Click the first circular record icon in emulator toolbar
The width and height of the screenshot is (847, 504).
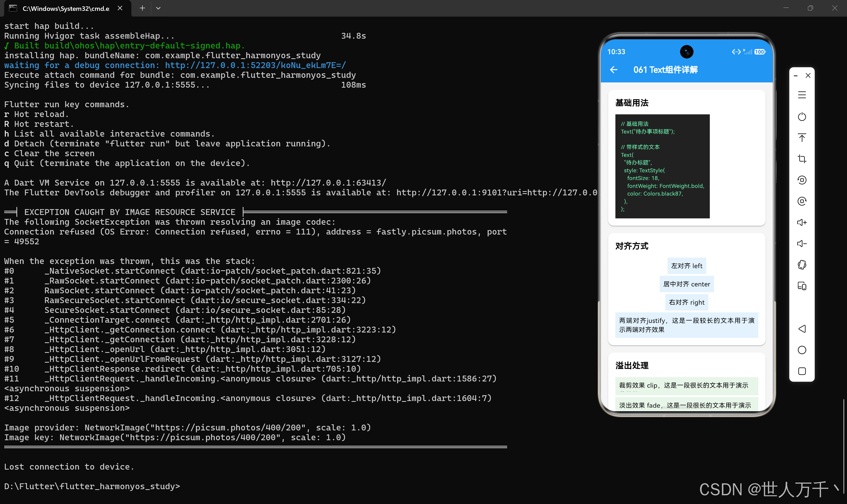pos(802,180)
